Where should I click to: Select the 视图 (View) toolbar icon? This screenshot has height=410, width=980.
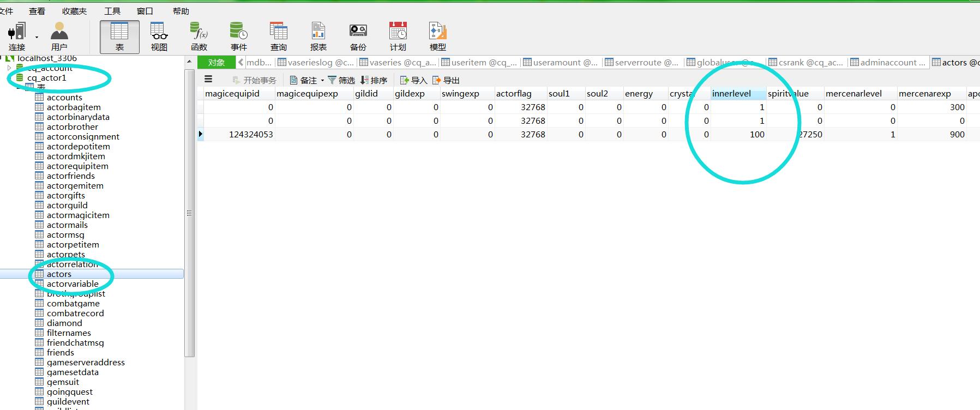(x=159, y=36)
